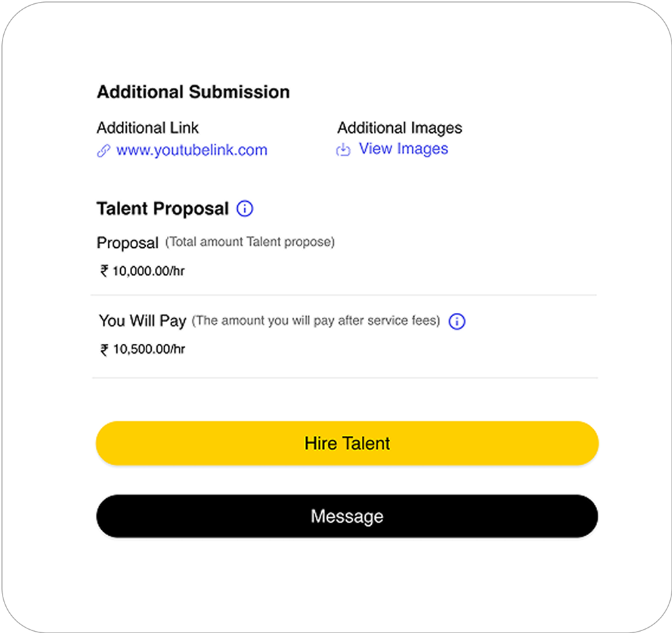Open the info icon after service fees note

click(x=457, y=321)
